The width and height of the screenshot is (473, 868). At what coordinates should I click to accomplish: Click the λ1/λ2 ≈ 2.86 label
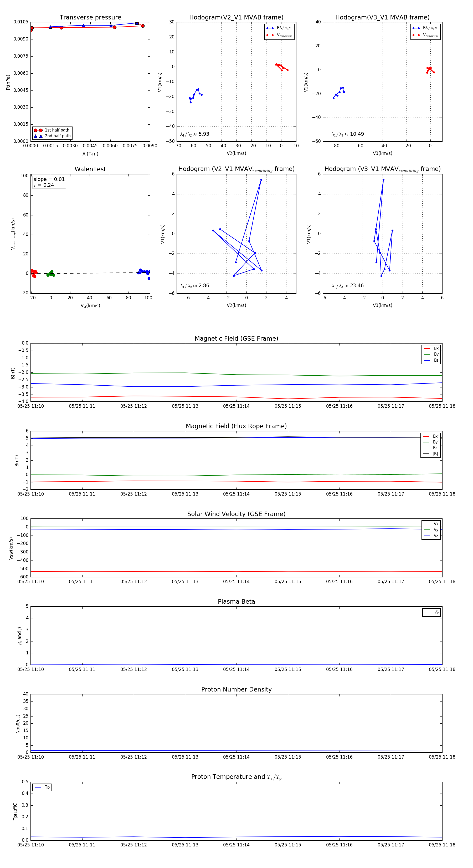[x=194, y=286]
